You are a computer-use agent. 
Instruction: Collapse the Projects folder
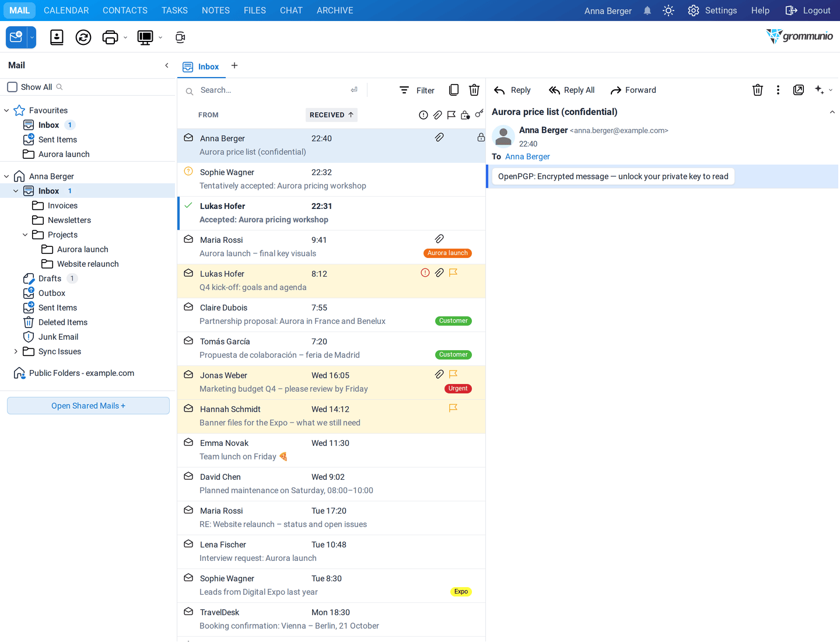25,235
